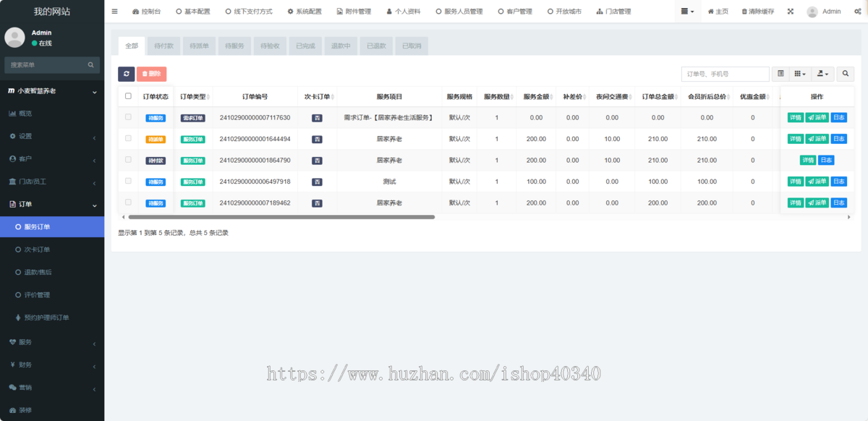Screen dimensions: 868x421
Task: Expand the 财务 sidebar menu
Action: 52,365
